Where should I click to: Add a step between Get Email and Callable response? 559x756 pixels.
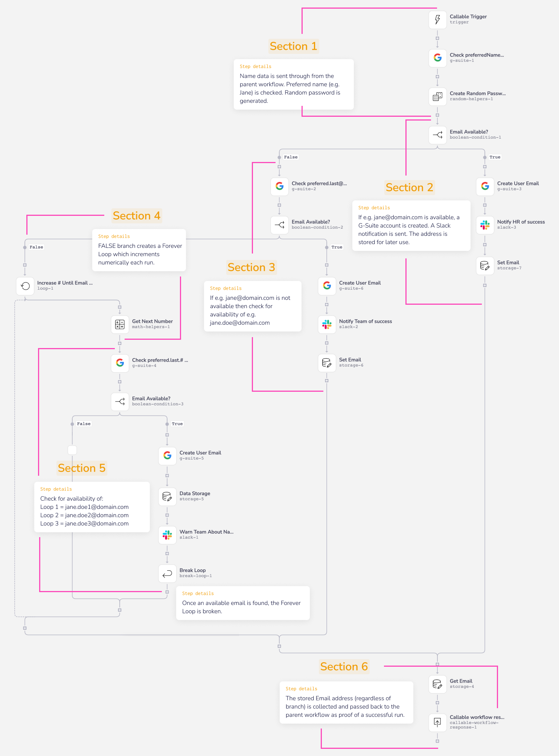click(x=437, y=703)
